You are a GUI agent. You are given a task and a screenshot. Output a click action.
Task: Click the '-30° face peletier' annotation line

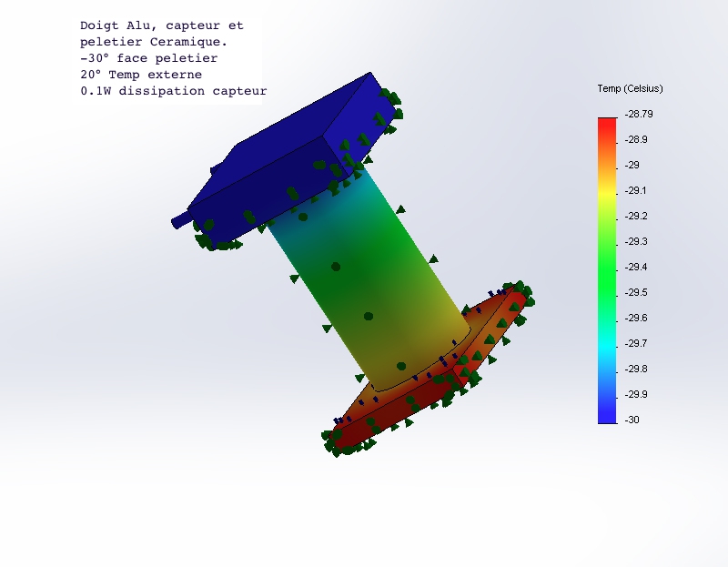[149, 58]
